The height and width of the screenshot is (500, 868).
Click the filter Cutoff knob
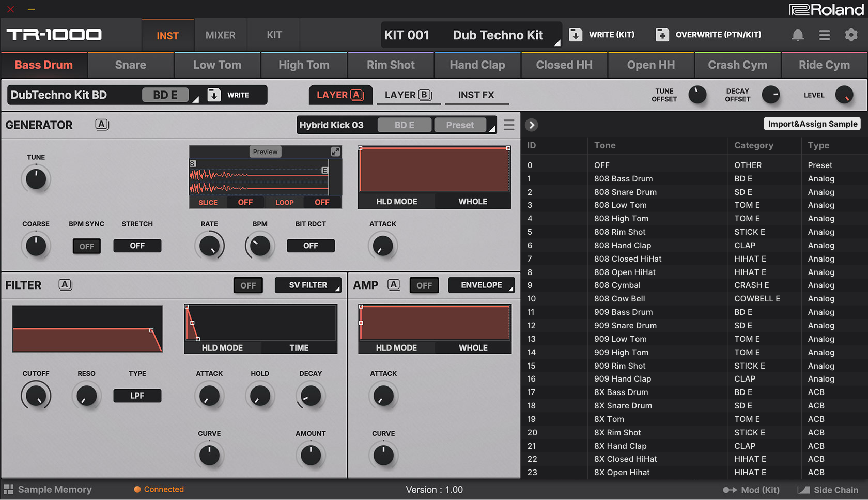click(36, 396)
